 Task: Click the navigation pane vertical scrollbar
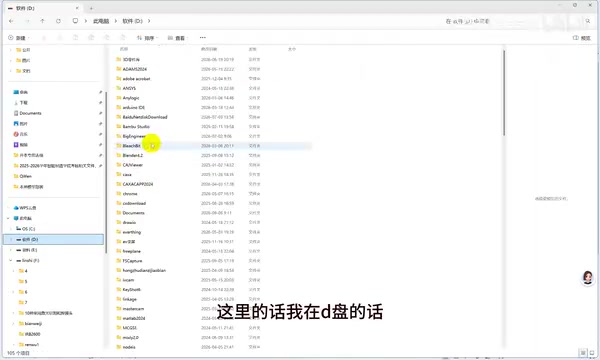coord(106,172)
